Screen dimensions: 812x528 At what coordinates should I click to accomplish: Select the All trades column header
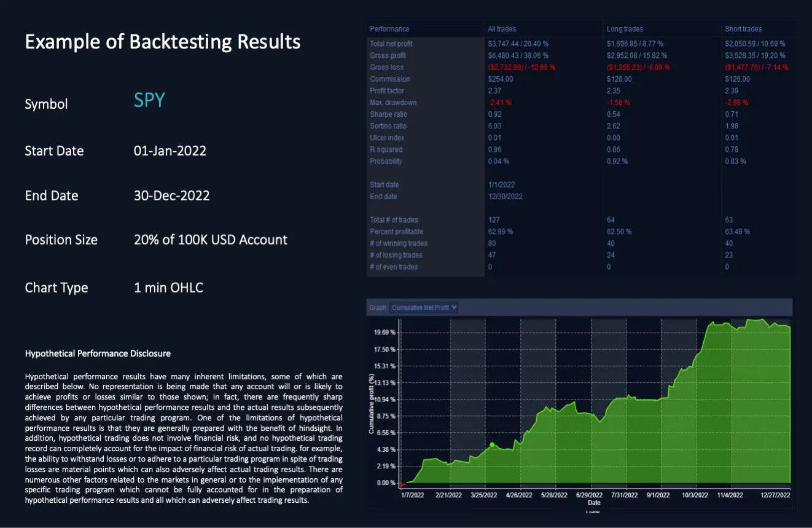click(502, 29)
